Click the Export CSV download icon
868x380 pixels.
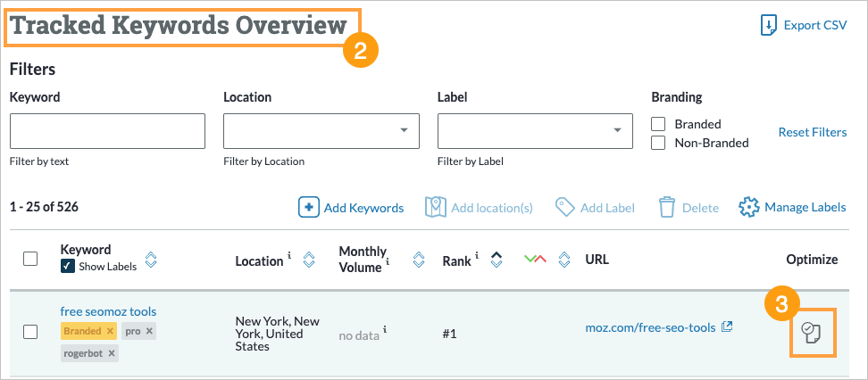(768, 25)
